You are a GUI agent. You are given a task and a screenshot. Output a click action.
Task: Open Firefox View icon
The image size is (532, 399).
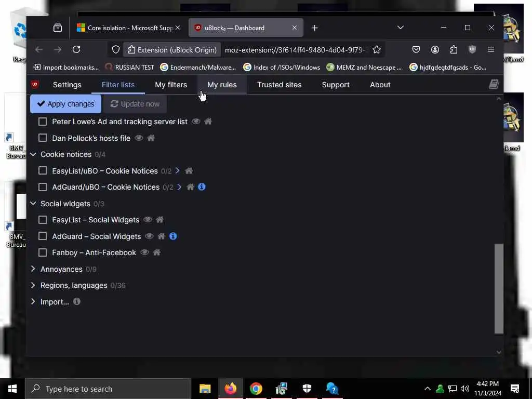[58, 28]
